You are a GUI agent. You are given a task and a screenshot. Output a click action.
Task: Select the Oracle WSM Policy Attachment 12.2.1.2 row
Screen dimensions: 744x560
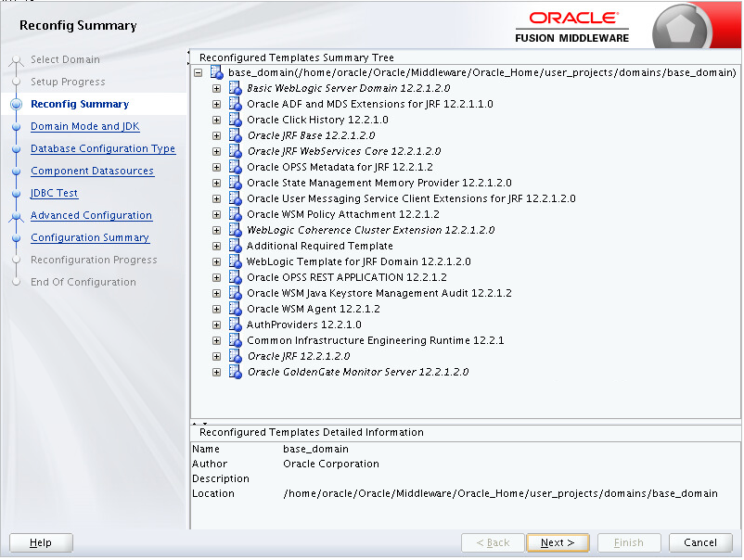point(343,214)
